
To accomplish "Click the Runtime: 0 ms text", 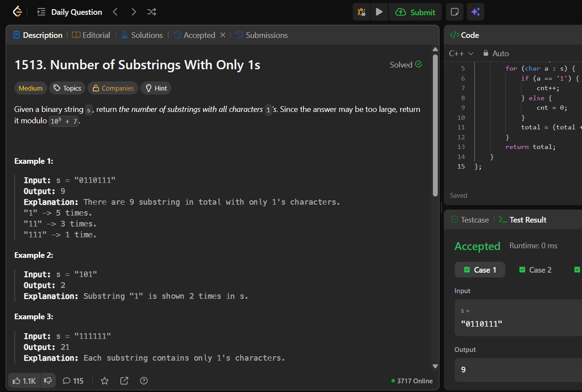I will 533,246.
